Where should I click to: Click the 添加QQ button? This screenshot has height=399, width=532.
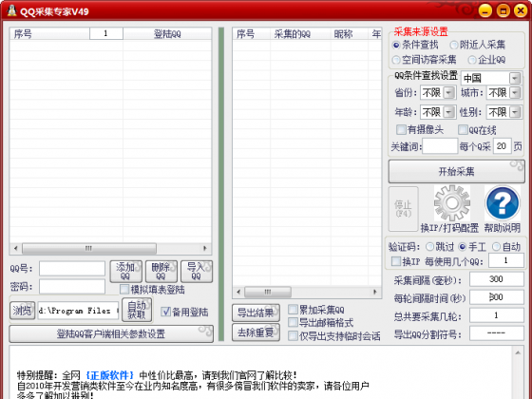point(125,272)
